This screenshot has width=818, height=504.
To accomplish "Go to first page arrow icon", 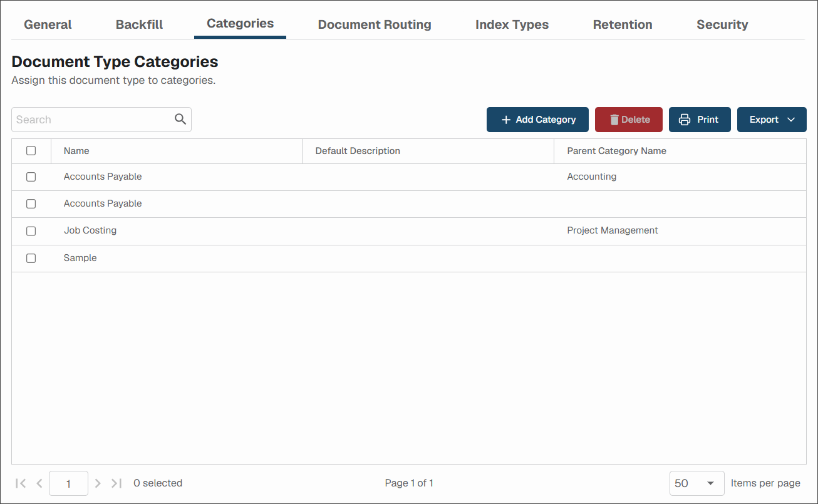I will pos(21,483).
